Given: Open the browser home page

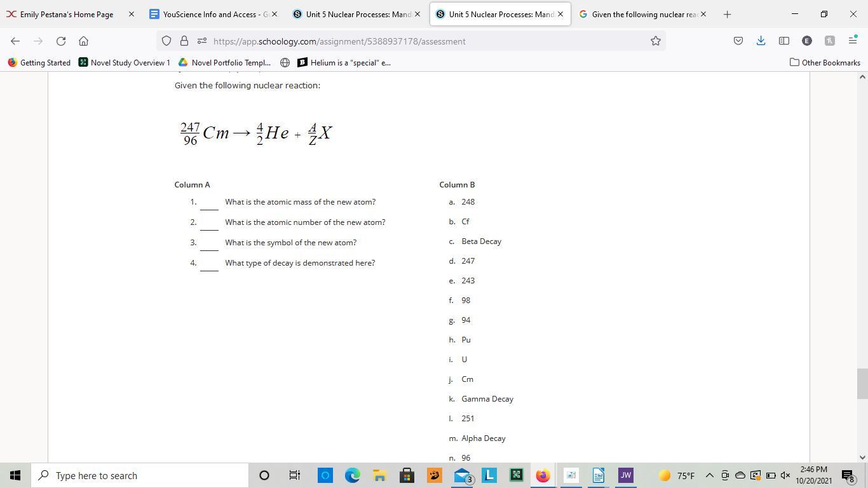Looking at the screenshot, I should (x=83, y=41).
